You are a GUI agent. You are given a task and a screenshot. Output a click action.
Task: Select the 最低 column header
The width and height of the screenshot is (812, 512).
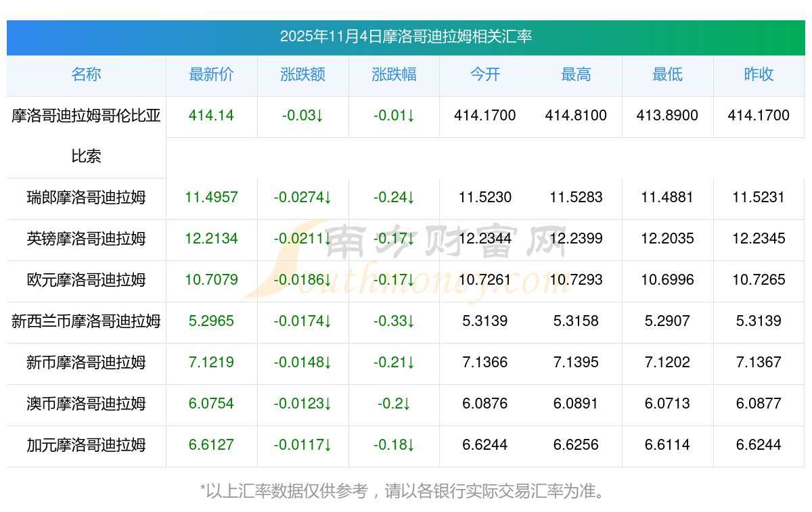click(667, 75)
